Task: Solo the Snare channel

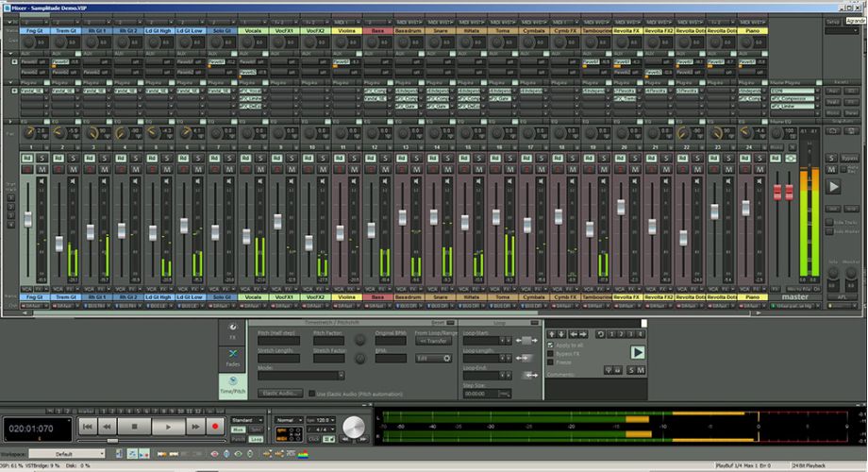Action: [445, 158]
